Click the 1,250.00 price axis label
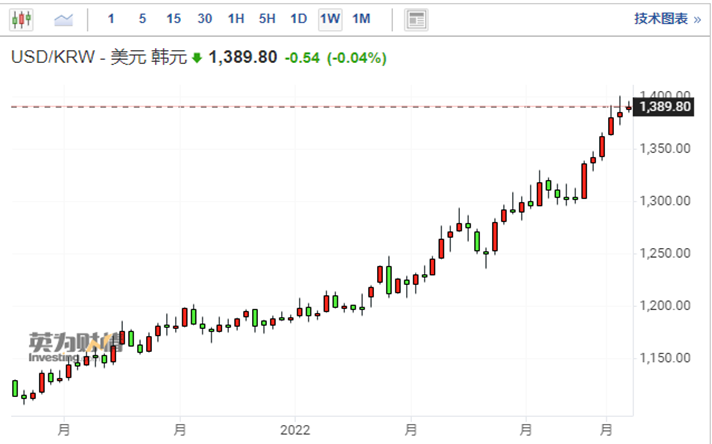This screenshot has width=712, height=444. click(x=666, y=253)
